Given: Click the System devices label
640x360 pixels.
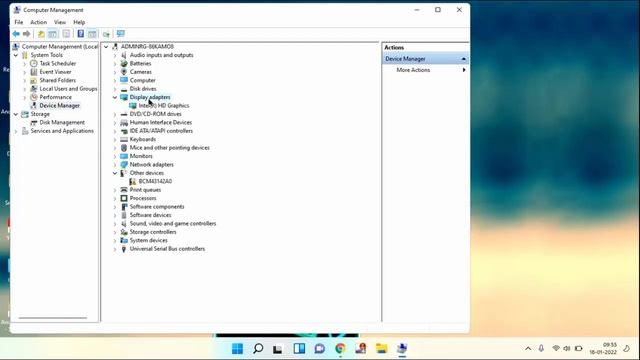Looking at the screenshot, I should [x=149, y=240].
